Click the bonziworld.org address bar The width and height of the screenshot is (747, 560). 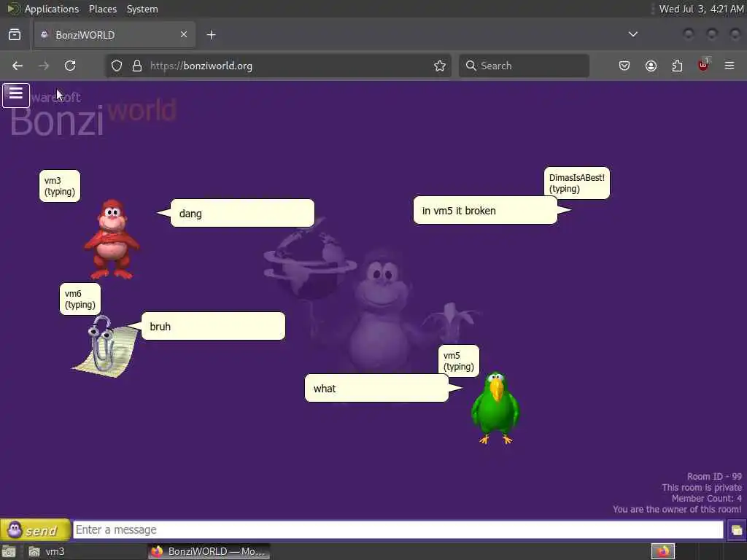(x=278, y=66)
